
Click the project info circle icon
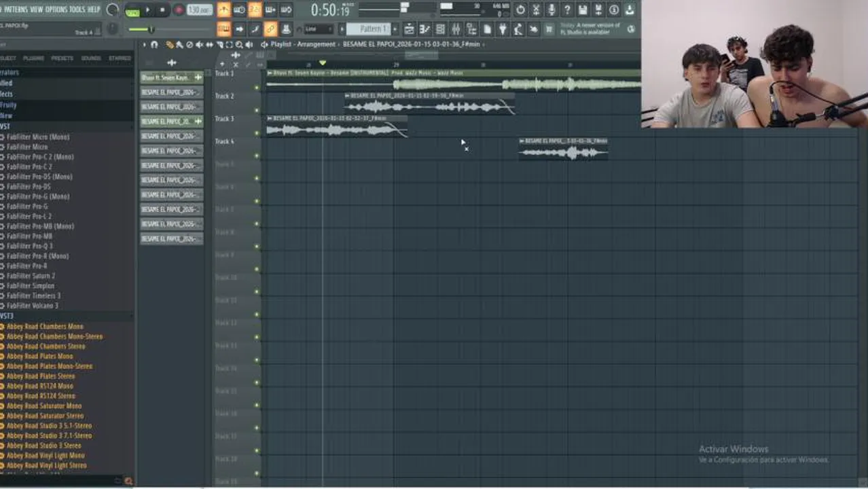tap(614, 10)
